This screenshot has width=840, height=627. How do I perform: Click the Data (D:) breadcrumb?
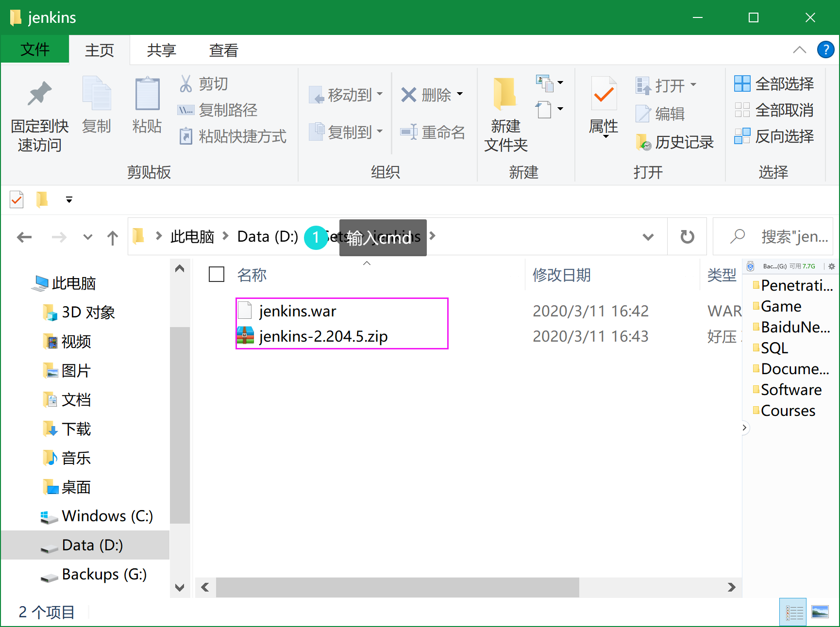[x=268, y=236]
